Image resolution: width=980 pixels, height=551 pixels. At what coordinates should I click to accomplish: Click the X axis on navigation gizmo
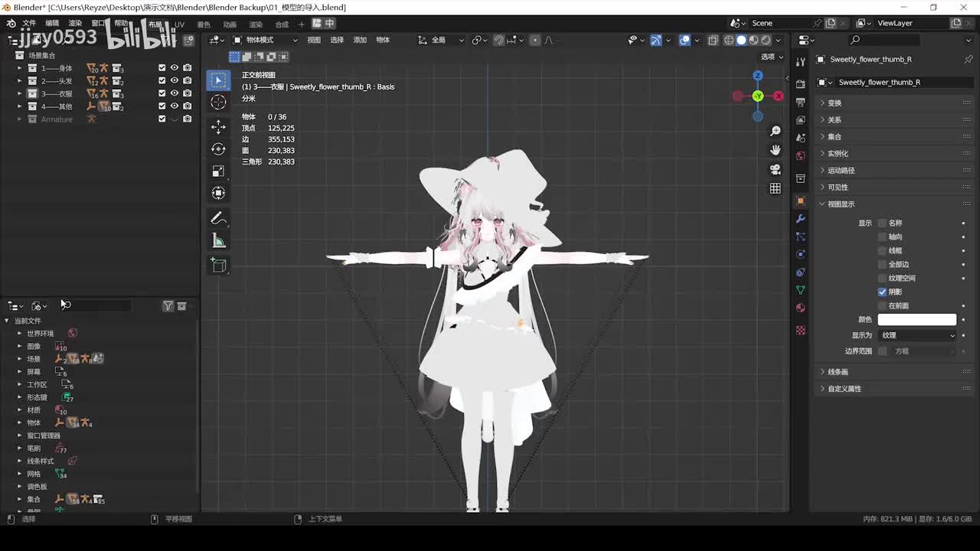click(x=778, y=96)
